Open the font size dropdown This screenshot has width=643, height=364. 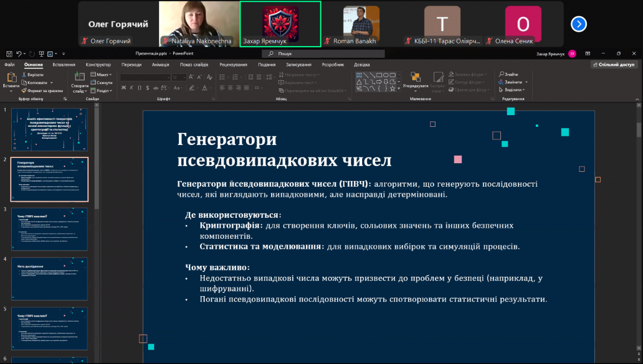click(x=184, y=78)
